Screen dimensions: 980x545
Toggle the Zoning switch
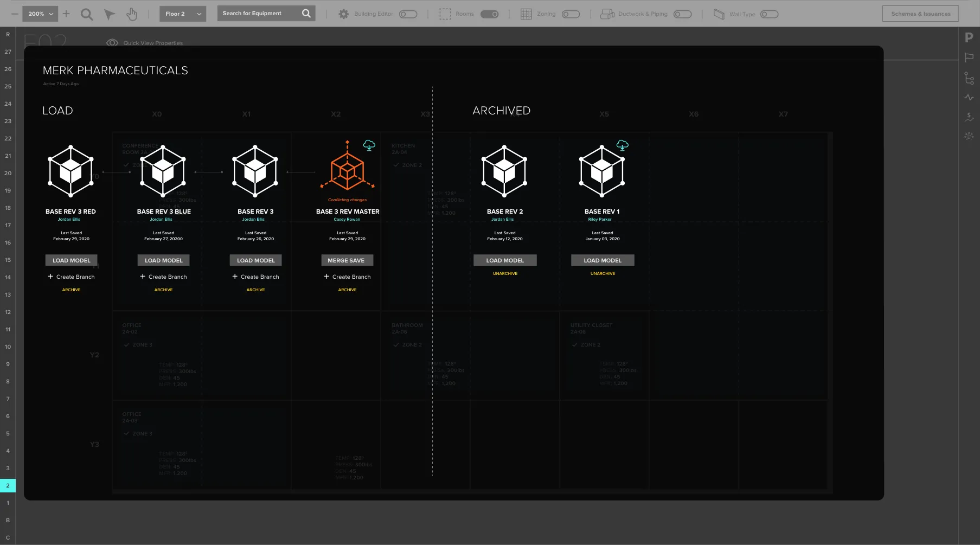[x=571, y=14]
